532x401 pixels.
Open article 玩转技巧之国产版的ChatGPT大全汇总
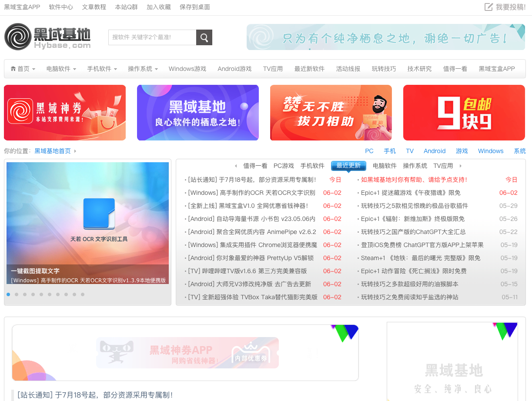pyautogui.click(x=413, y=232)
